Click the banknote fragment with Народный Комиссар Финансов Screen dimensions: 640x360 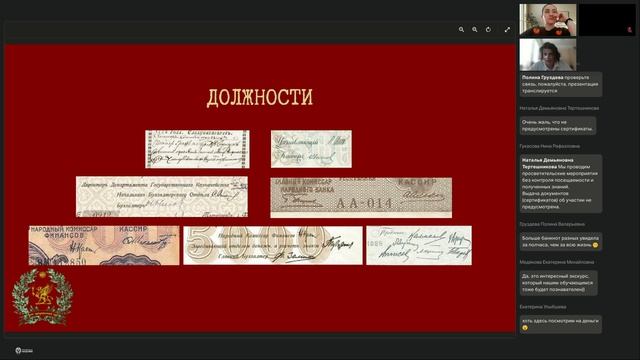[x=104, y=245]
